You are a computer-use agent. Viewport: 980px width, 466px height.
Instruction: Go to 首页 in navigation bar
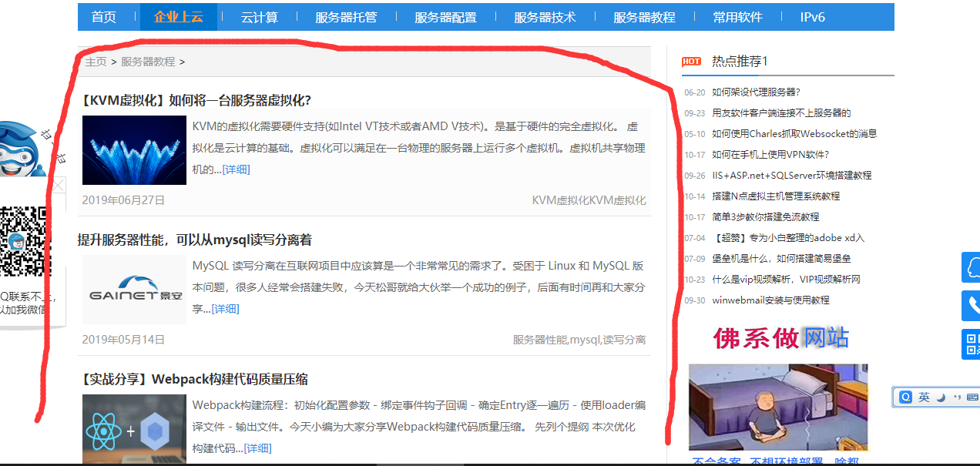[x=104, y=17]
